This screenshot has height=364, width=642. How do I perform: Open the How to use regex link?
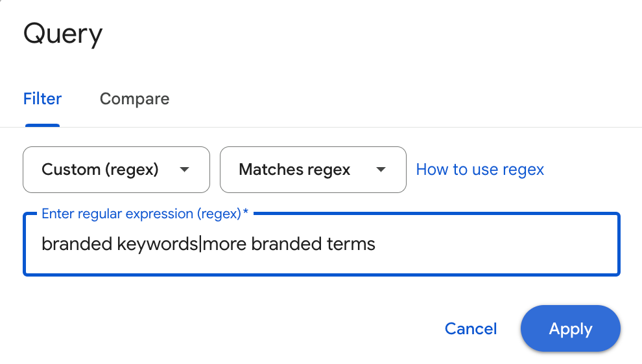click(x=480, y=170)
